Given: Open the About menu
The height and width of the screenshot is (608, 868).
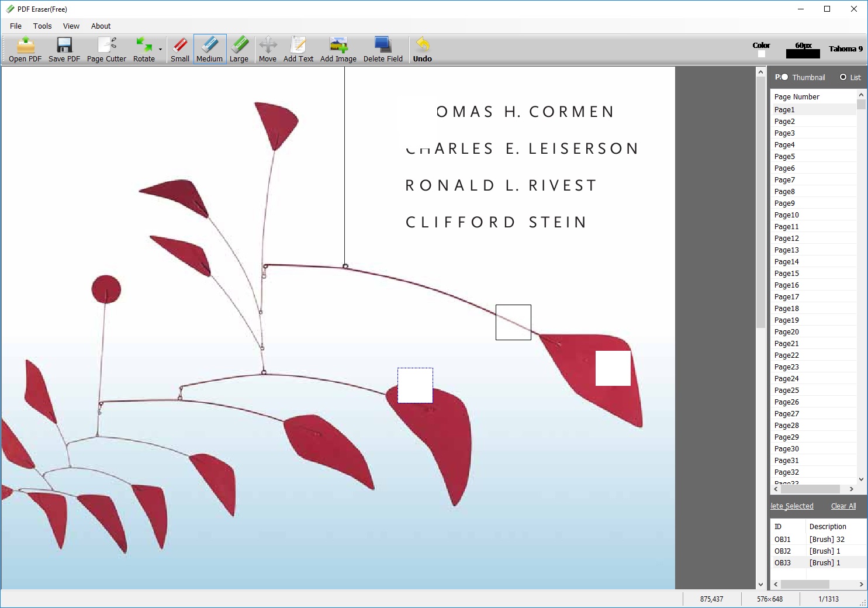Looking at the screenshot, I should tap(101, 26).
